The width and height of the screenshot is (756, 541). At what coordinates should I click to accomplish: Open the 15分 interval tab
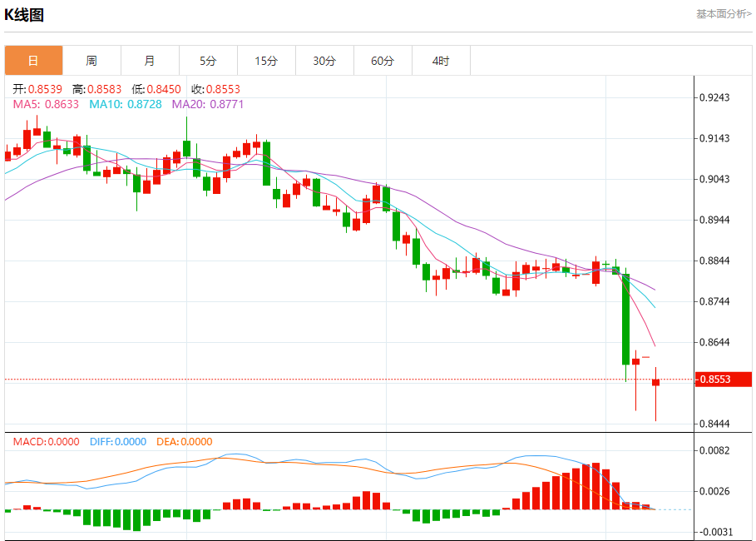coord(267,61)
